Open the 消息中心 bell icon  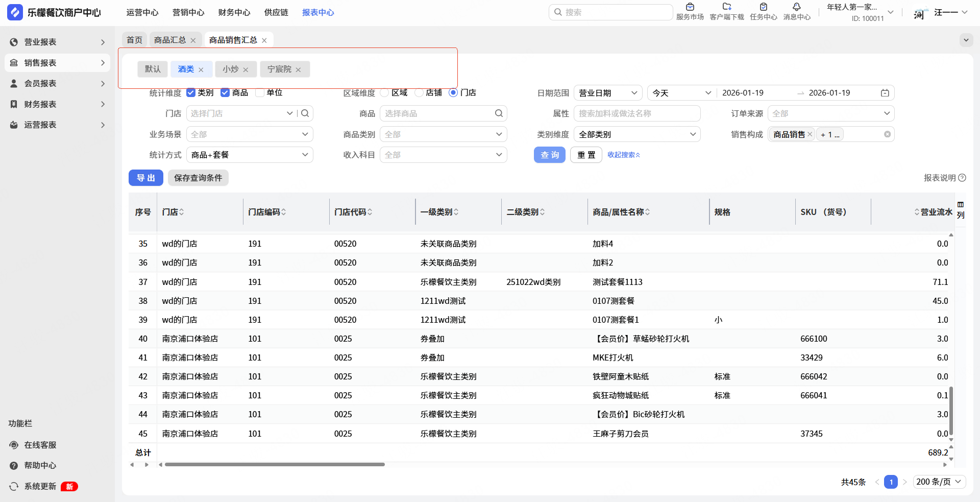pos(796,7)
